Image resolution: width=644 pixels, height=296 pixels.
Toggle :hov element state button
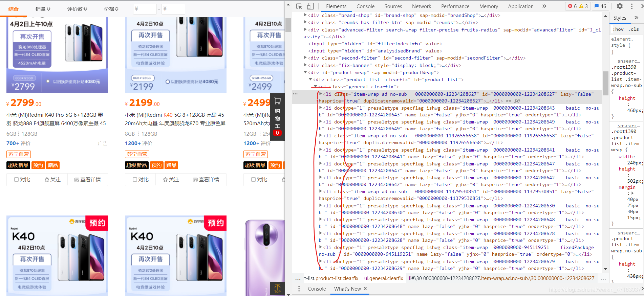618,29
